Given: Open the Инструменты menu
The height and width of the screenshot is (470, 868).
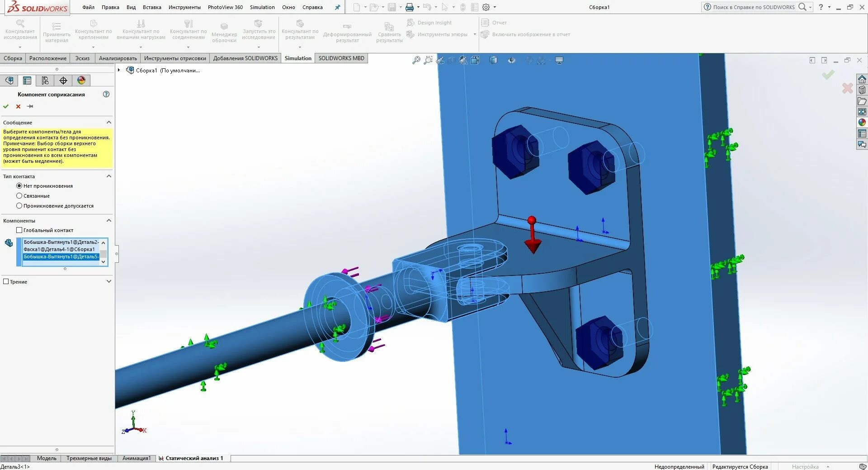Looking at the screenshot, I should (x=184, y=7).
